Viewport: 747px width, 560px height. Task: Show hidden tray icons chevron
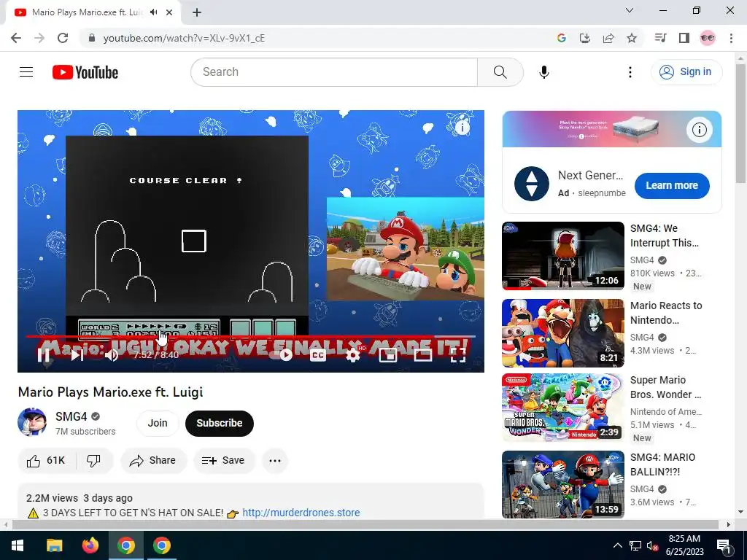click(x=617, y=545)
